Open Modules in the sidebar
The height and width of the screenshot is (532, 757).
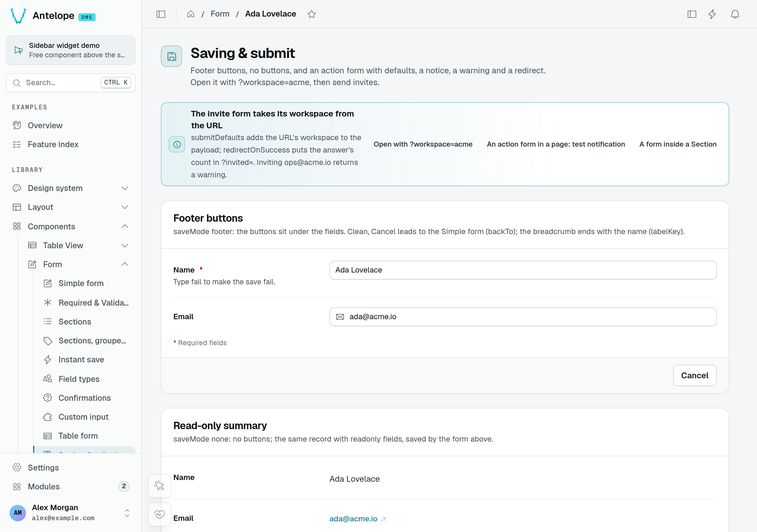click(71, 486)
